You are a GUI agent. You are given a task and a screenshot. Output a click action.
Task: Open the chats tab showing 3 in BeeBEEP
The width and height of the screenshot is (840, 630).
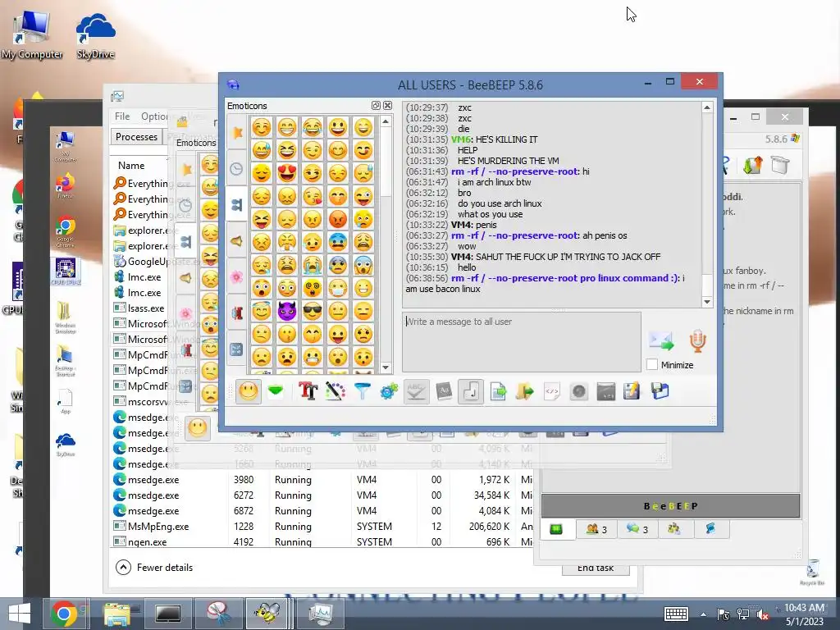[637, 529]
